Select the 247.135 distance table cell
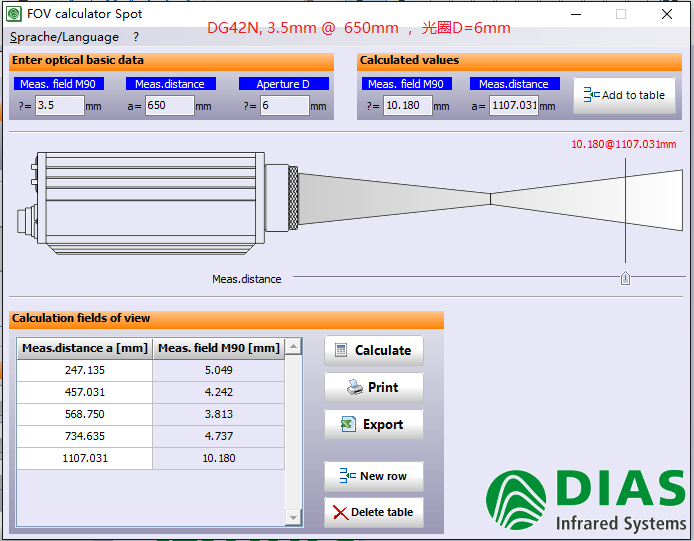This screenshot has height=541, width=694. pyautogui.click(x=85, y=370)
